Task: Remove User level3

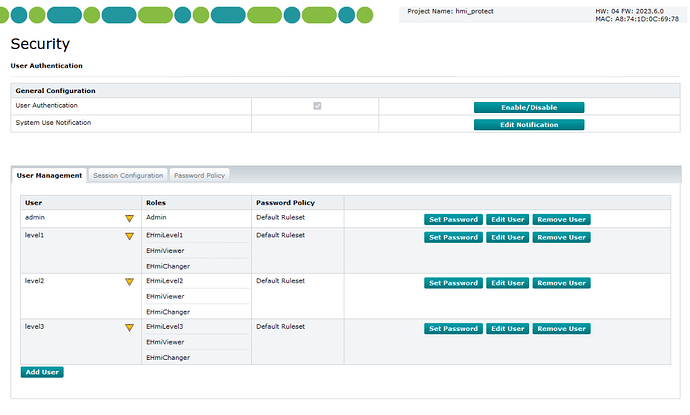Action: pos(561,328)
